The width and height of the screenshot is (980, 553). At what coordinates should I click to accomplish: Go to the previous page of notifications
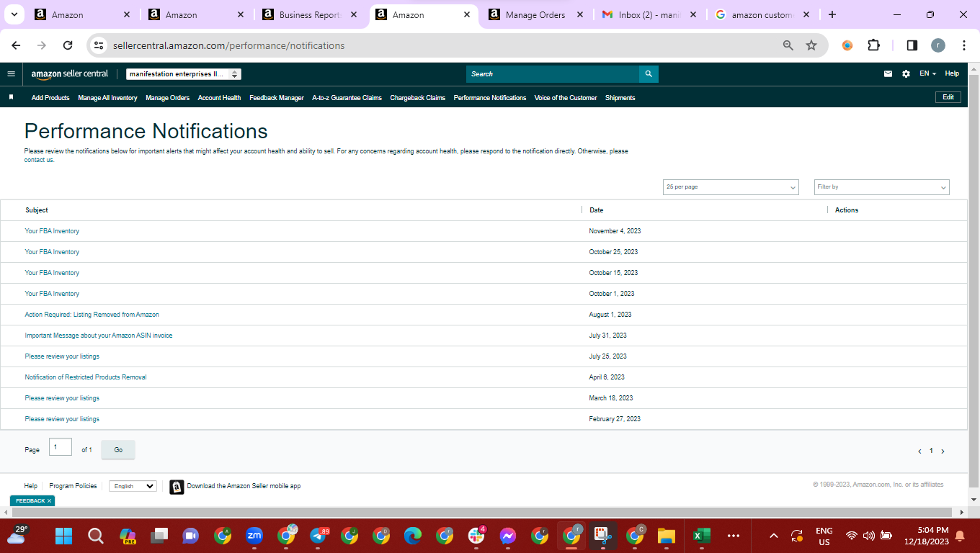919,451
